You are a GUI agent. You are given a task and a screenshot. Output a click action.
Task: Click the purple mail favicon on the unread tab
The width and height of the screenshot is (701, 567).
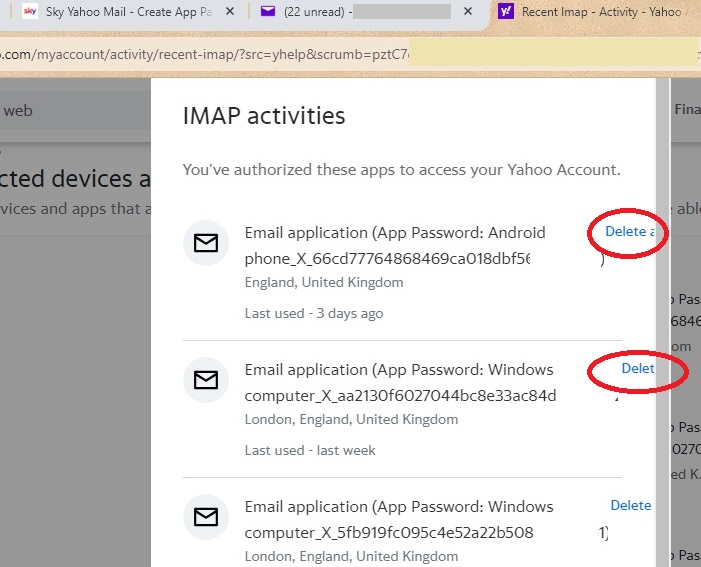pos(267,12)
